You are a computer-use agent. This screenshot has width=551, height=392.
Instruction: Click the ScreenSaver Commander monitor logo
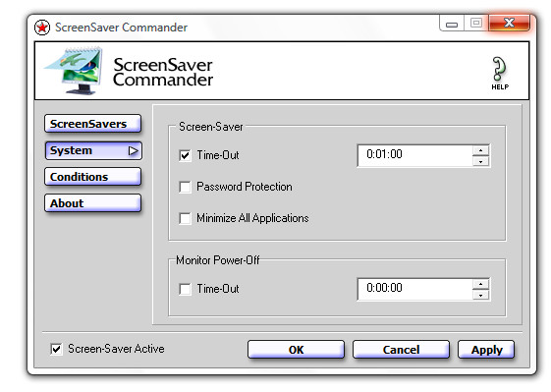[x=74, y=71]
